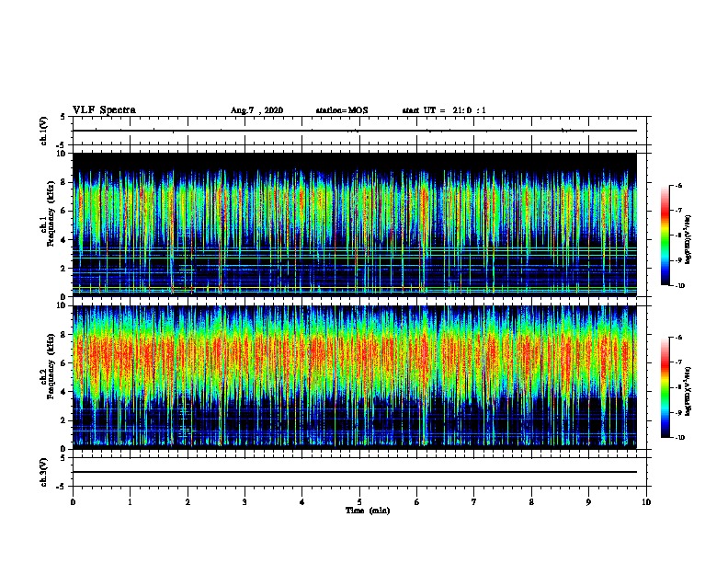Click the time axis tick label "2"
The height and width of the screenshot is (563, 728).
coord(188,502)
